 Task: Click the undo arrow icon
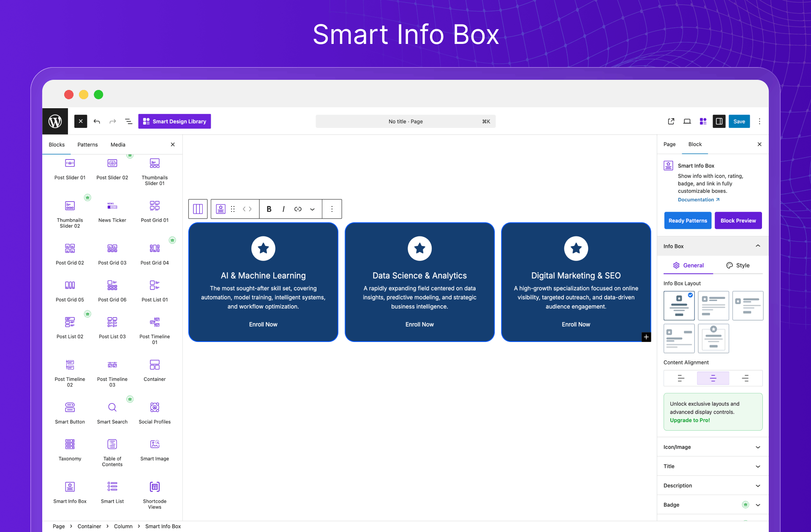[x=97, y=121]
